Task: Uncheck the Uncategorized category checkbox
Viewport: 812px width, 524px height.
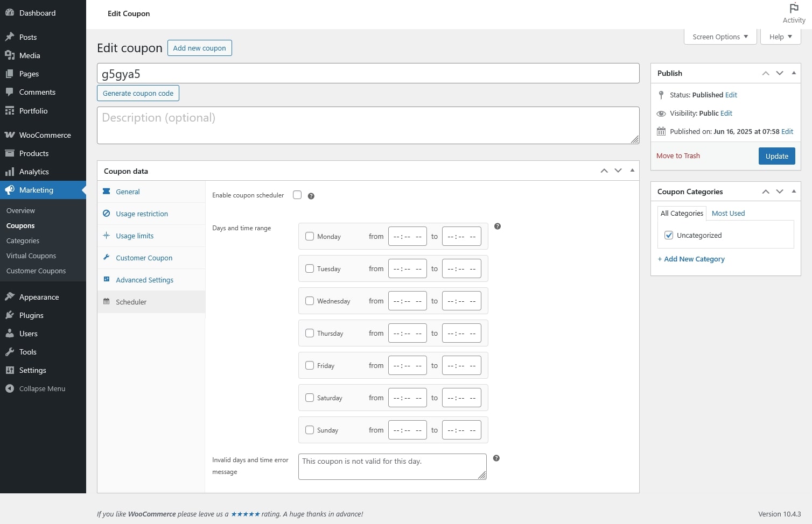Action: click(669, 235)
